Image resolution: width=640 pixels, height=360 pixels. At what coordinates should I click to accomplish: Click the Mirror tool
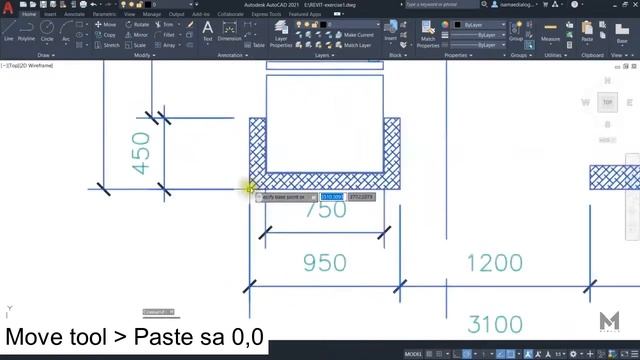[x=137, y=35]
